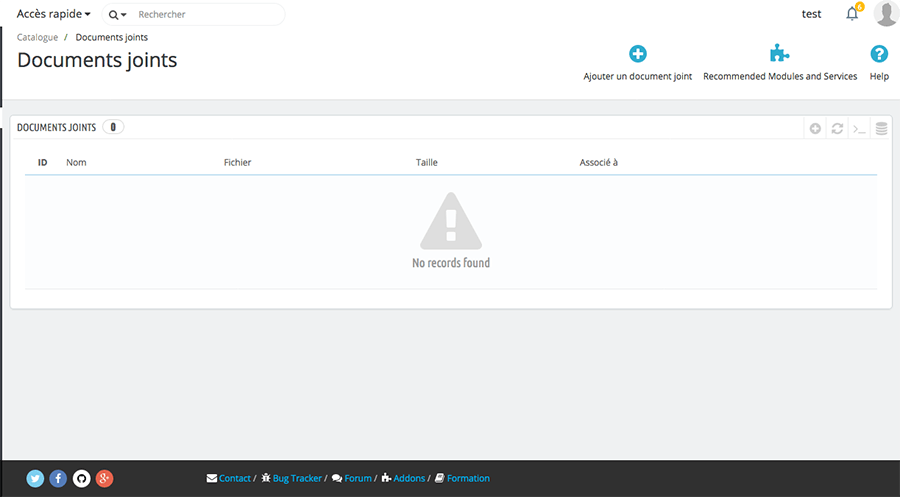
Task: Expand the Accès rapide dropdown
Action: pos(54,14)
